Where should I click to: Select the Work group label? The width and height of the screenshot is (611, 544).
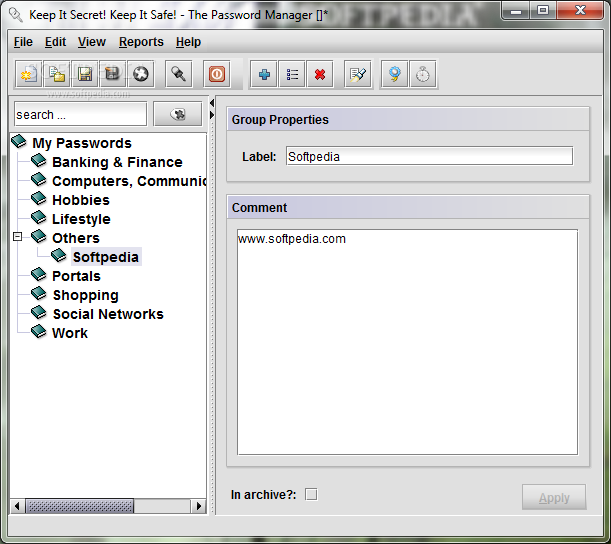(70, 333)
